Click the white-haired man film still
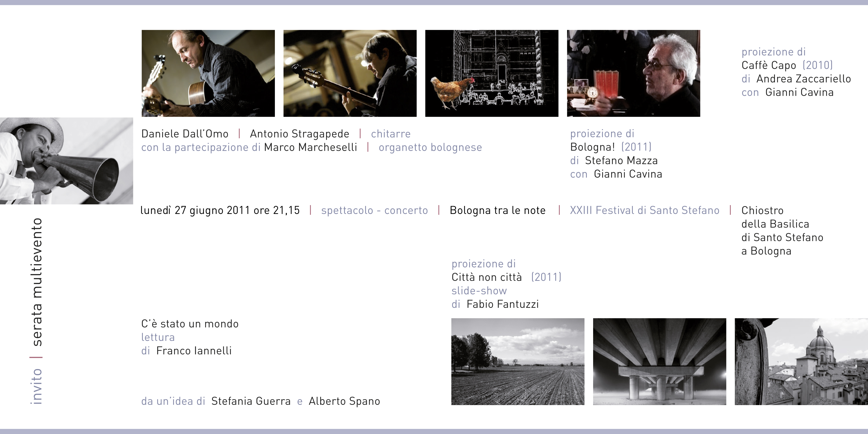 pyautogui.click(x=633, y=73)
